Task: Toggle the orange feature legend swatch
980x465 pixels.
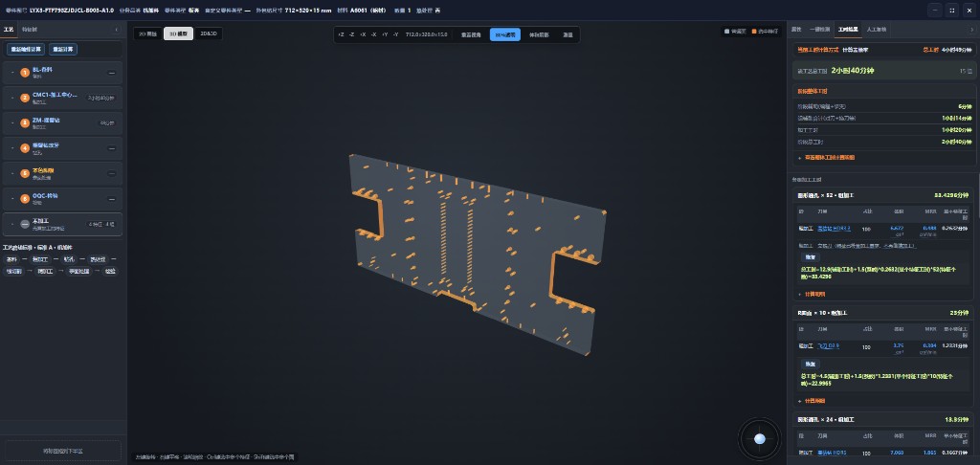Action: coord(754,31)
